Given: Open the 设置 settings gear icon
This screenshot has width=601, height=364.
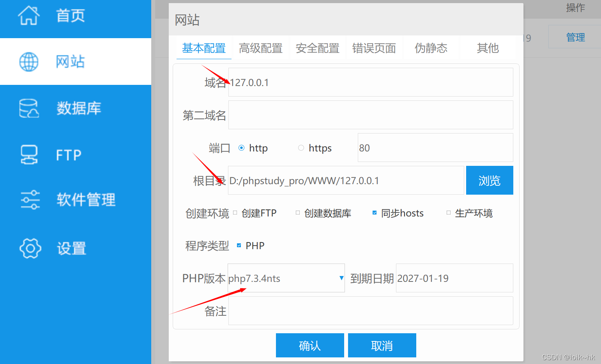Looking at the screenshot, I should point(30,248).
